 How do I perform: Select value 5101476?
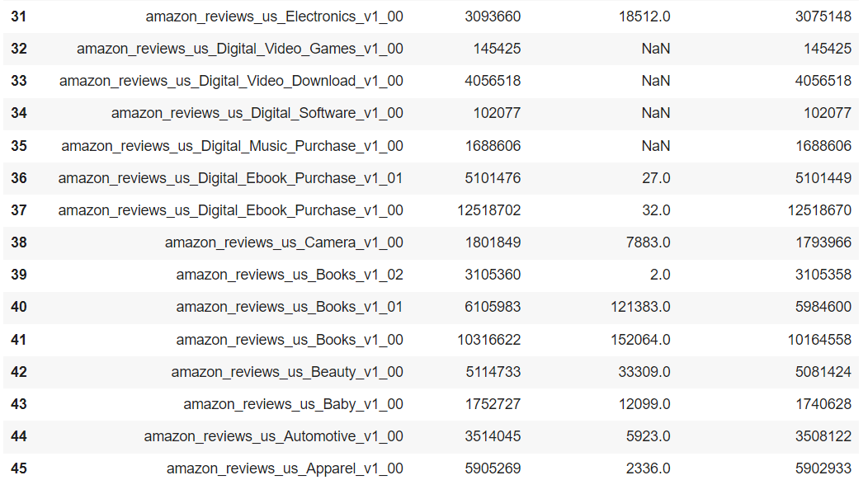493,178
